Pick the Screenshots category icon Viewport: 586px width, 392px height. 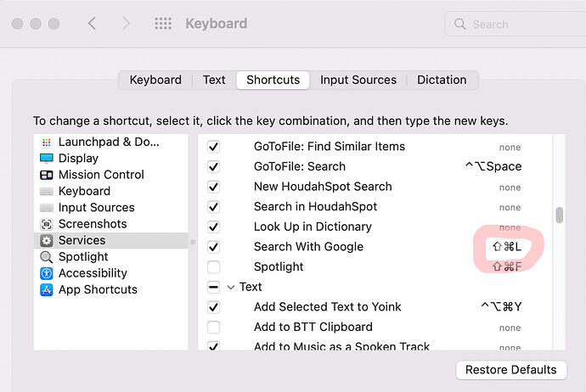click(47, 224)
